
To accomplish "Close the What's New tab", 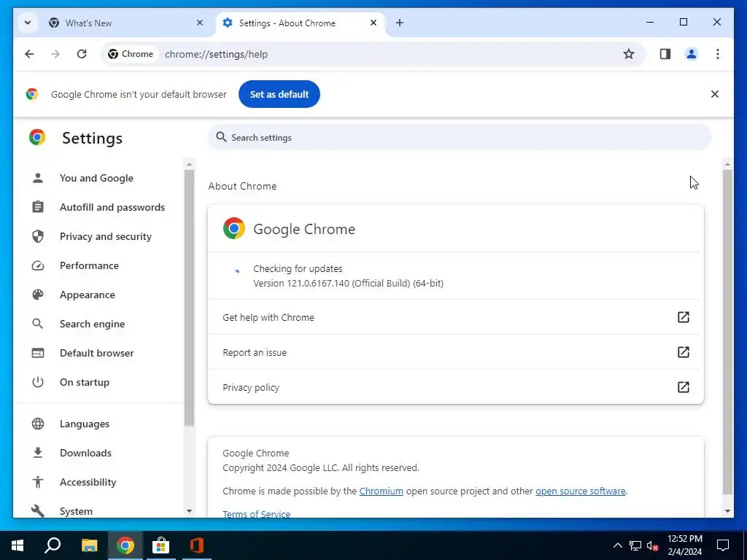I will [x=200, y=23].
